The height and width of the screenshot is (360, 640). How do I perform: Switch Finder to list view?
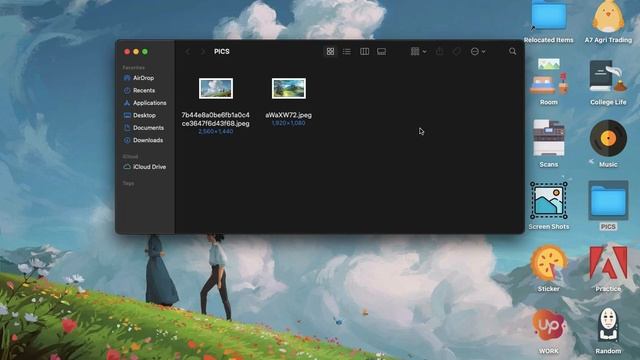[x=347, y=51]
